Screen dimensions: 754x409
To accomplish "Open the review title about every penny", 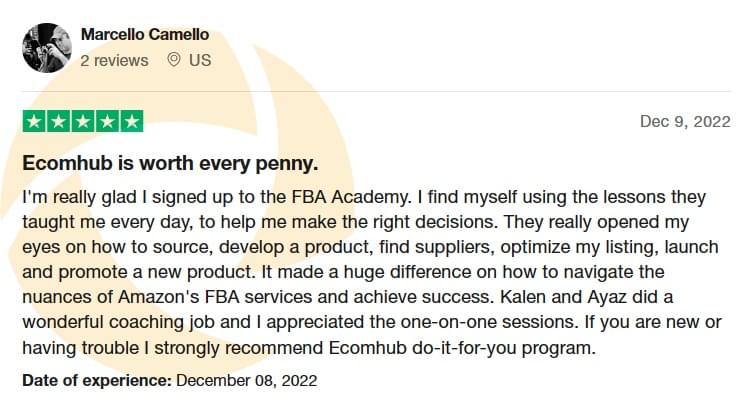I will click(x=170, y=163).
